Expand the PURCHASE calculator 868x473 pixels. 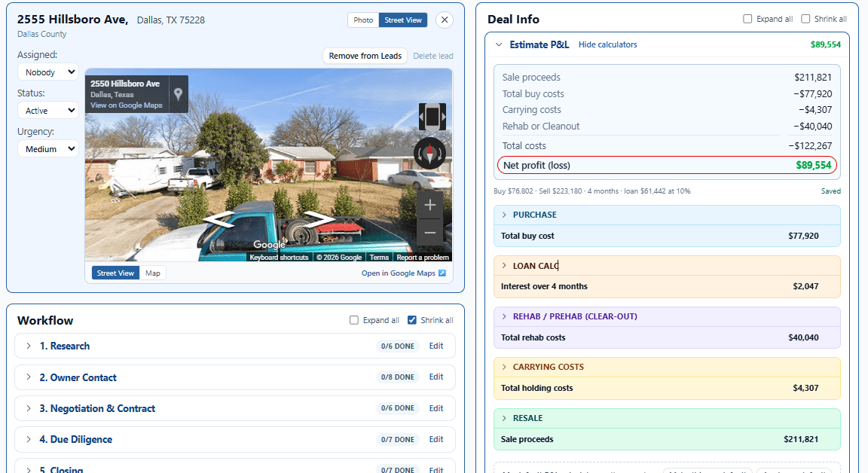(x=504, y=215)
